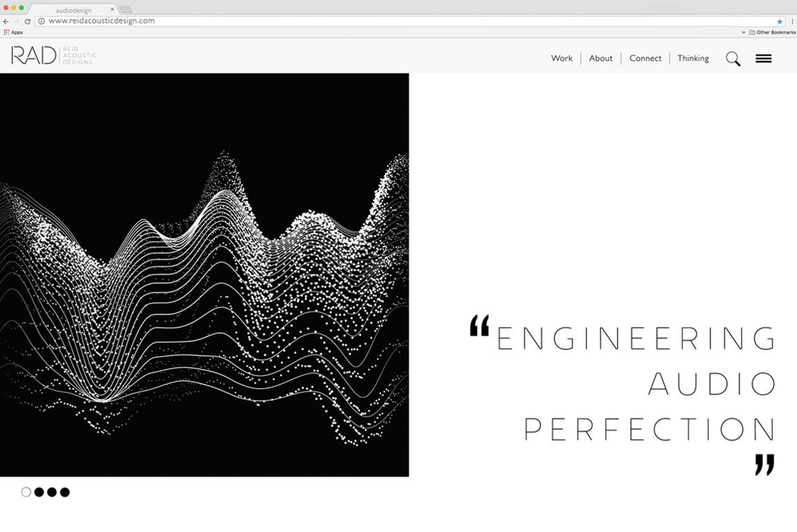
Task: Go to the About page
Action: coord(600,58)
